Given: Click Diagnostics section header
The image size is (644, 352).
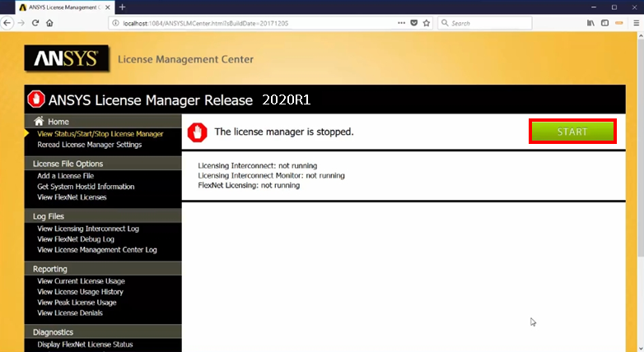Looking at the screenshot, I should click(103, 332).
